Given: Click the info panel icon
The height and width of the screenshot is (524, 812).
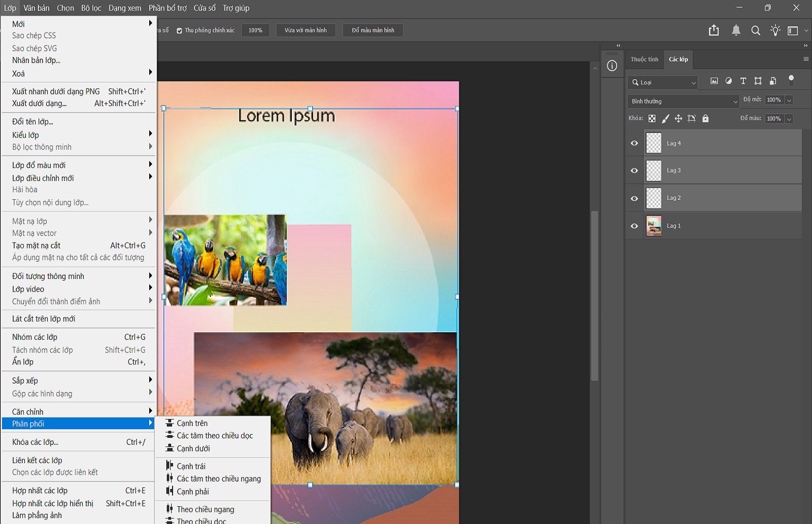Looking at the screenshot, I should tap(612, 66).
